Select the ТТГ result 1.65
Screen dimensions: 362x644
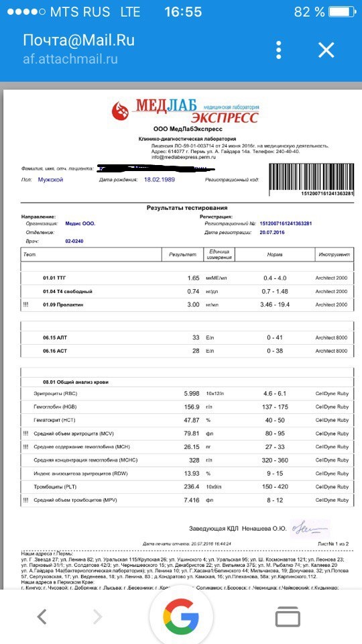pos(193,278)
